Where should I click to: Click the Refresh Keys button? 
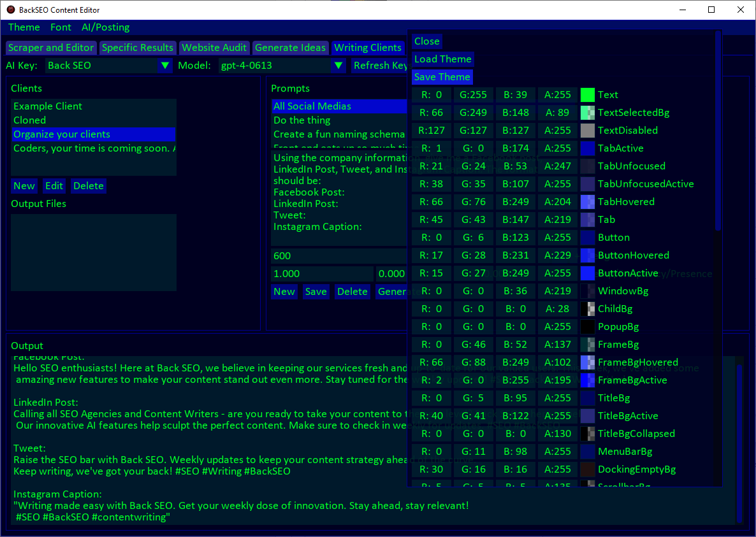pyautogui.click(x=380, y=66)
